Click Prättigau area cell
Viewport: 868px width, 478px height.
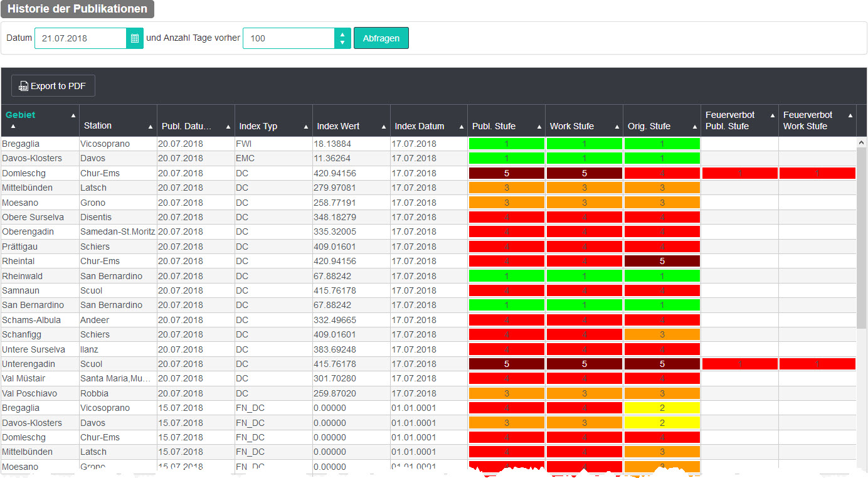pos(40,247)
